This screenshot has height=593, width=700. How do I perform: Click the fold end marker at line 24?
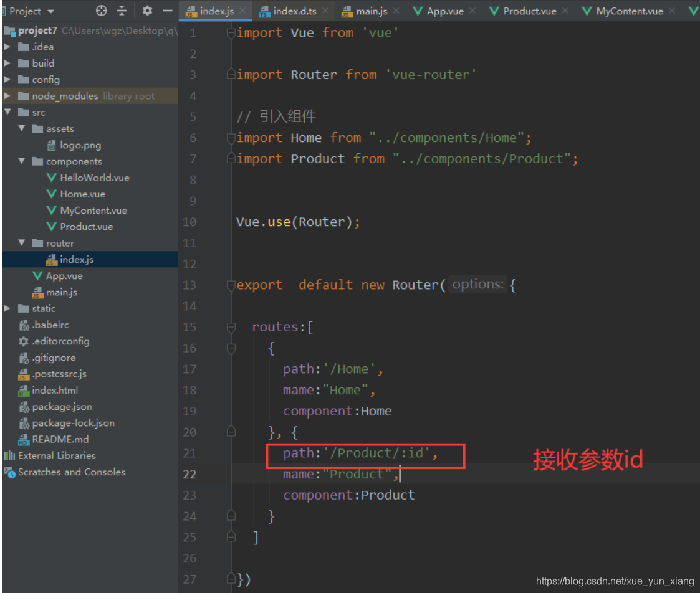click(231, 516)
